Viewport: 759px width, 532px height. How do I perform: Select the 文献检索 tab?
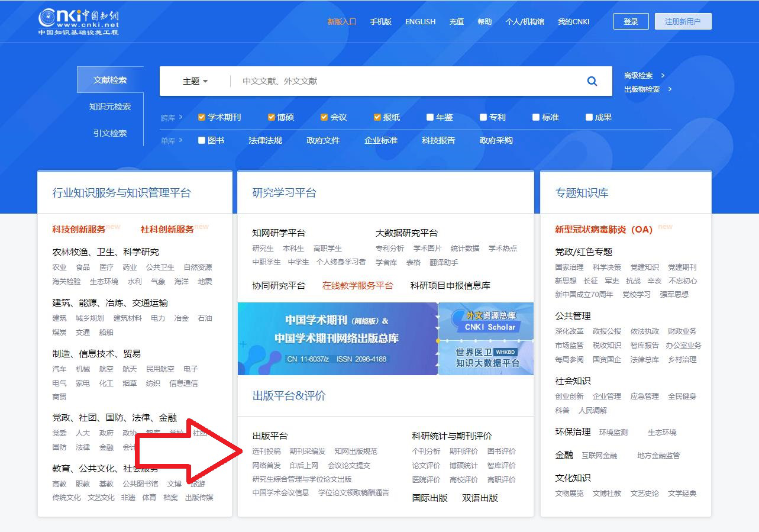(110, 80)
